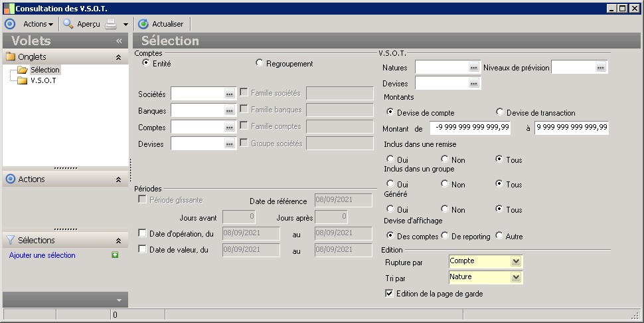
Task: Open the Rupture par dropdown
Action: click(516, 261)
